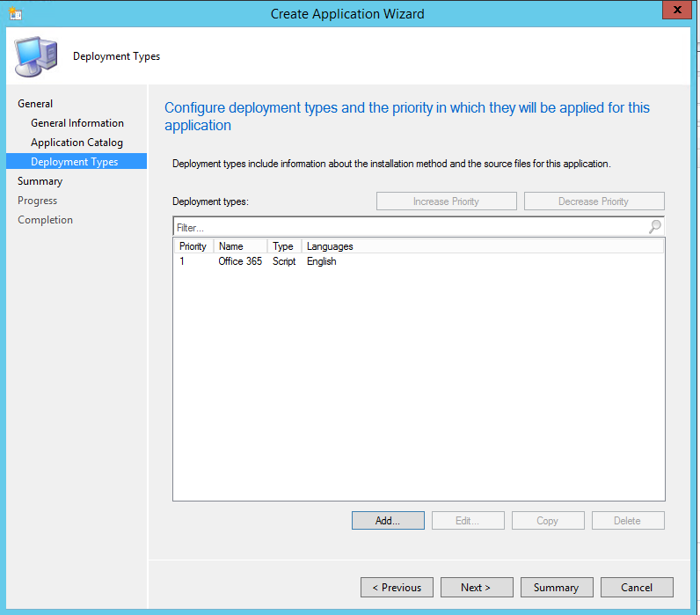Viewport: 700px width, 615px height.
Task: Add a new deployment type
Action: (x=388, y=520)
